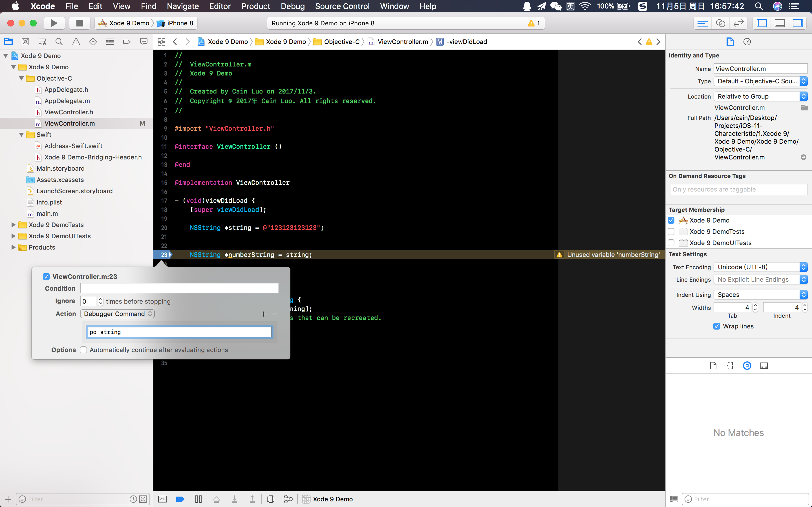
Task: Open the Debugger Command action dropdown
Action: coord(118,313)
